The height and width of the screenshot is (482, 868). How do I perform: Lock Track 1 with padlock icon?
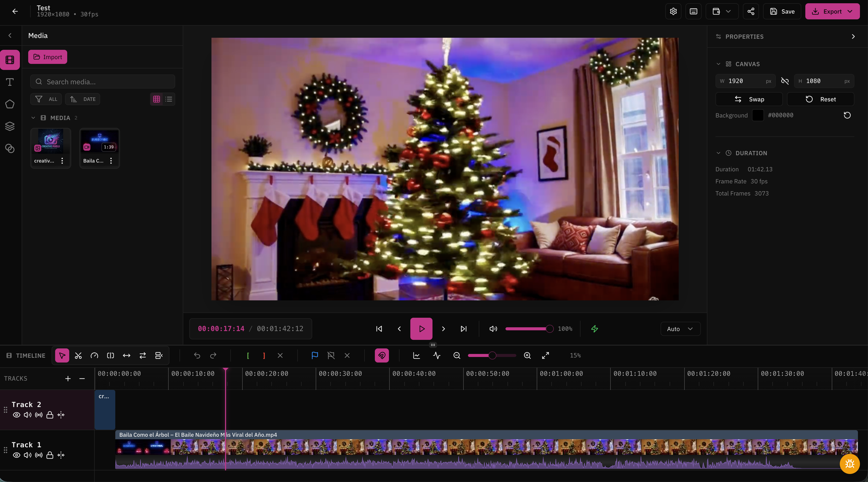[50, 455]
